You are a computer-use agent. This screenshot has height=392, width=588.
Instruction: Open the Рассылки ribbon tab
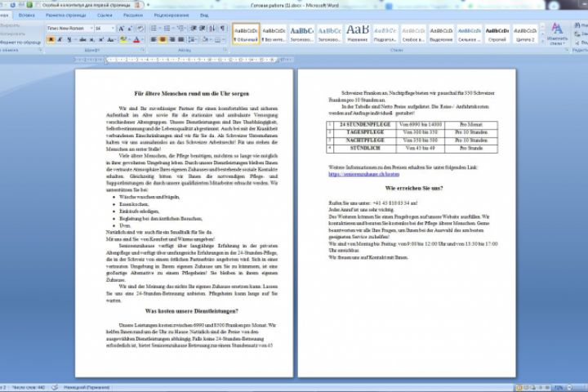(x=133, y=16)
